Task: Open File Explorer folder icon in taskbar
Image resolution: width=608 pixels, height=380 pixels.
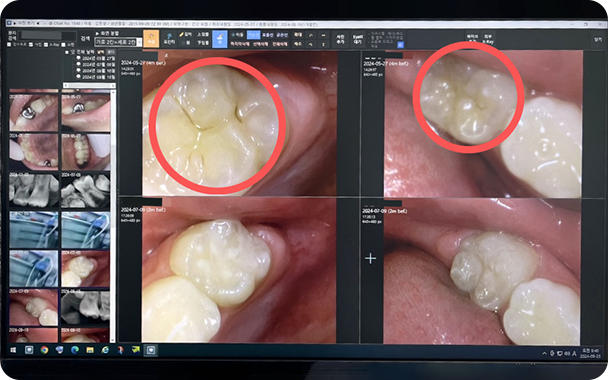Action: 90,350
